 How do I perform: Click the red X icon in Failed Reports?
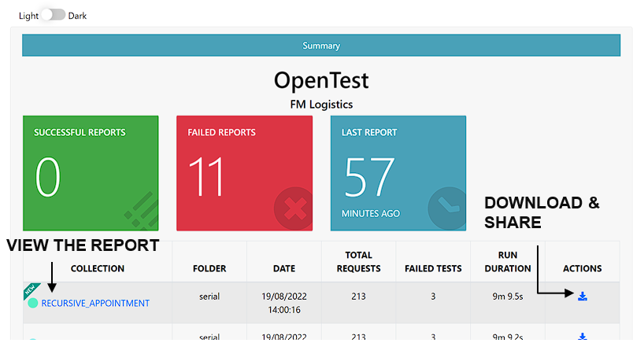pos(294,209)
